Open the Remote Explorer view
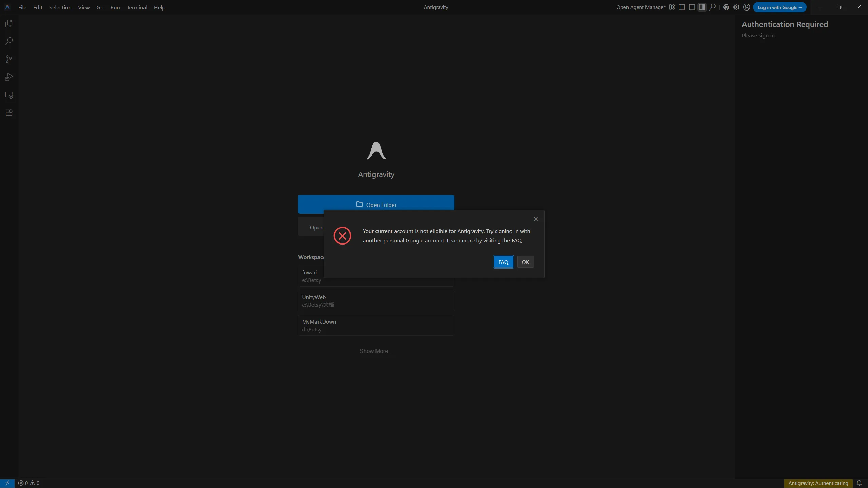This screenshot has height=488, width=868. click(9, 95)
